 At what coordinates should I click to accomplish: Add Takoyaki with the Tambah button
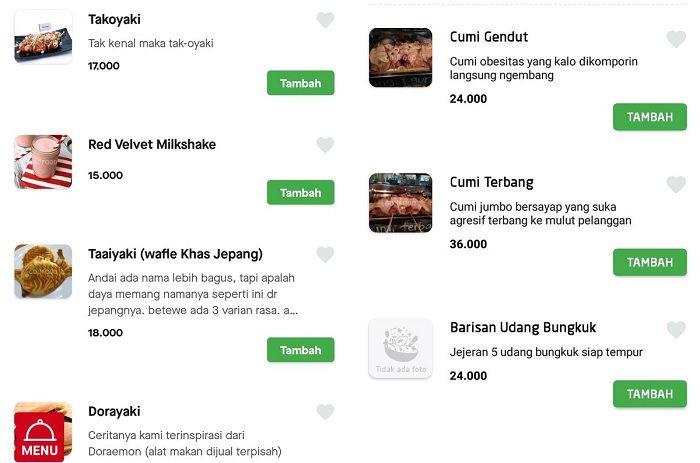coord(300,83)
